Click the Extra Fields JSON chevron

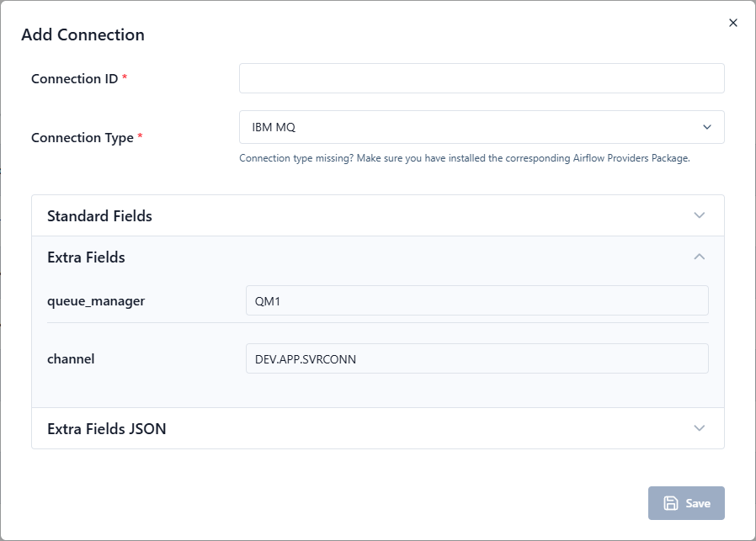(x=699, y=428)
